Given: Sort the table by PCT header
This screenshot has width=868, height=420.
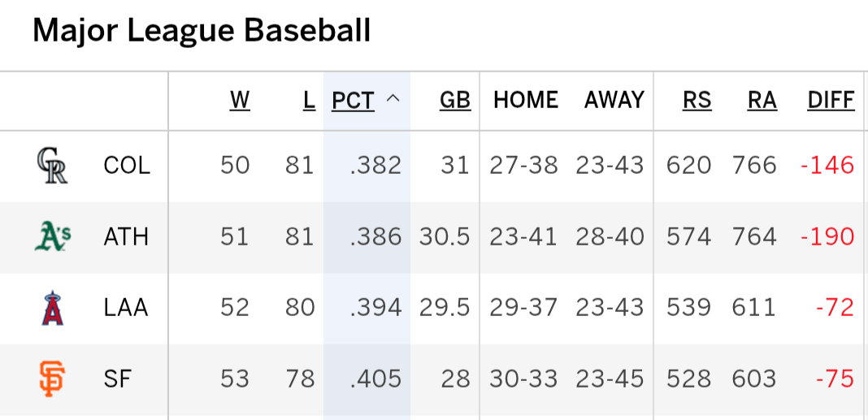Looking at the screenshot, I should coord(354,100).
